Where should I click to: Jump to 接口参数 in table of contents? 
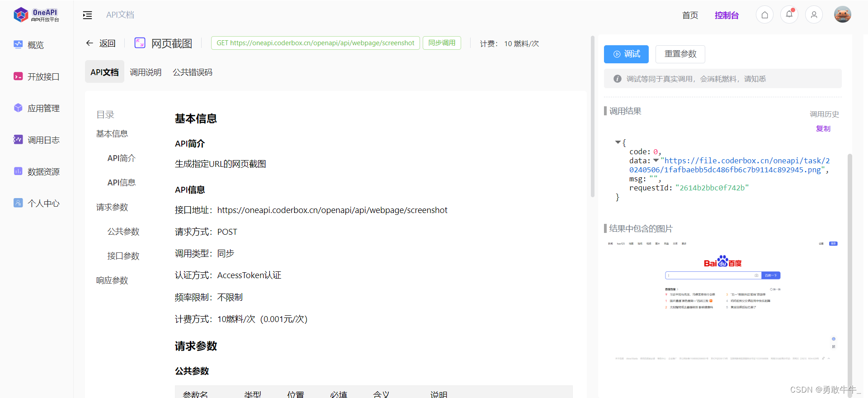click(123, 256)
